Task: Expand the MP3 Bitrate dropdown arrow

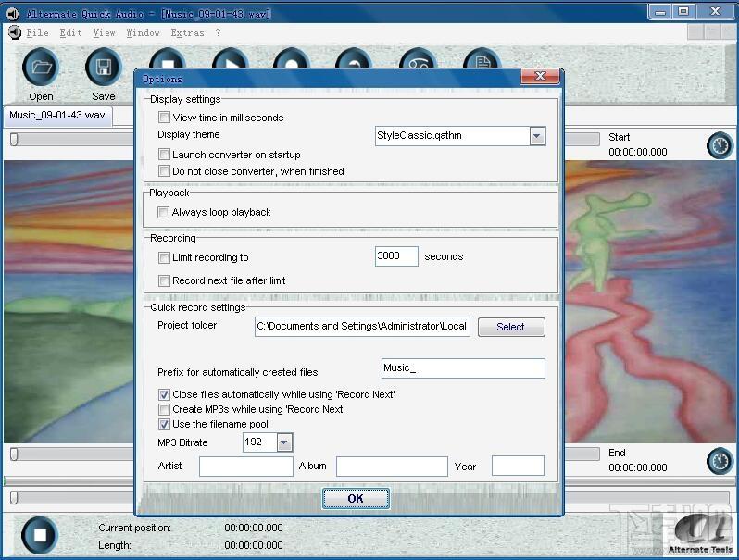Action: (x=284, y=442)
